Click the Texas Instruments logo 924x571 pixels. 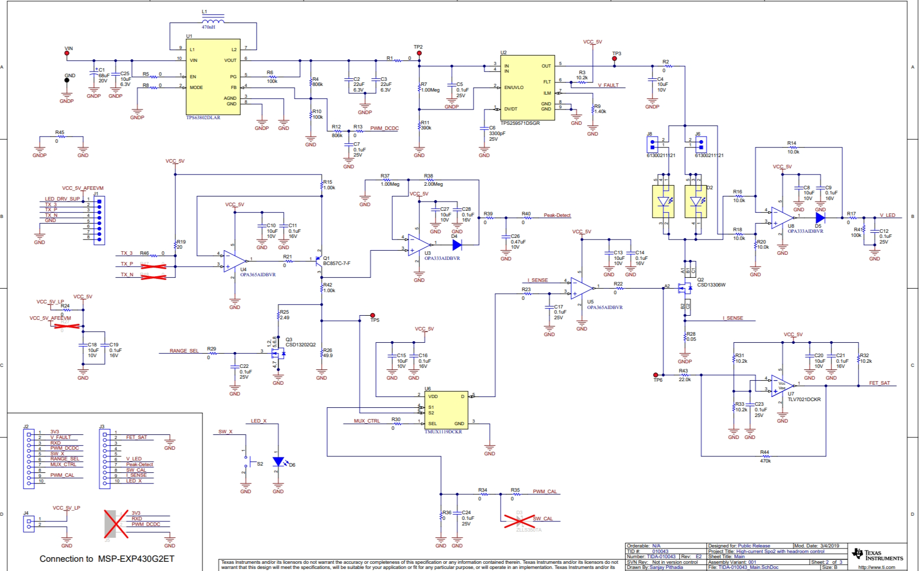878,554
